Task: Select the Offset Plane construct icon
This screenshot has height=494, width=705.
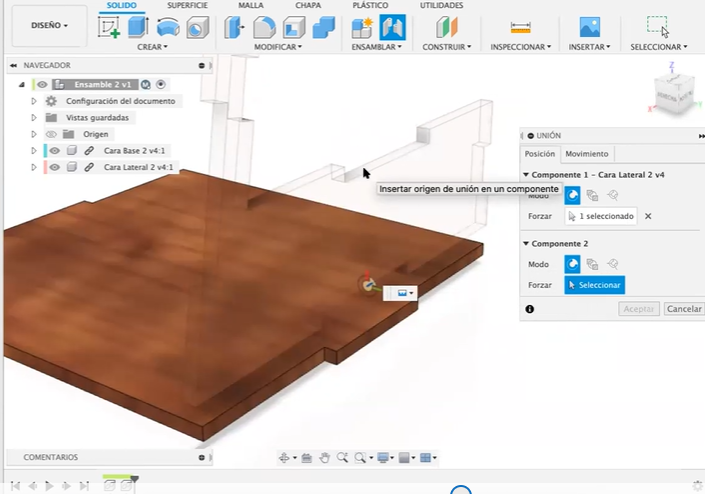Action: [x=446, y=27]
